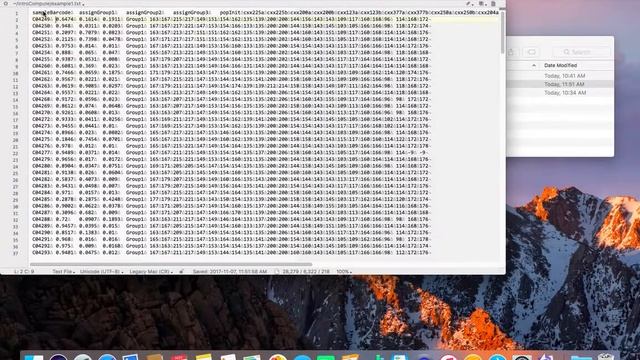Click the barcode C04288
The width and height of the screenshot is (640, 360).
pos(42,219)
